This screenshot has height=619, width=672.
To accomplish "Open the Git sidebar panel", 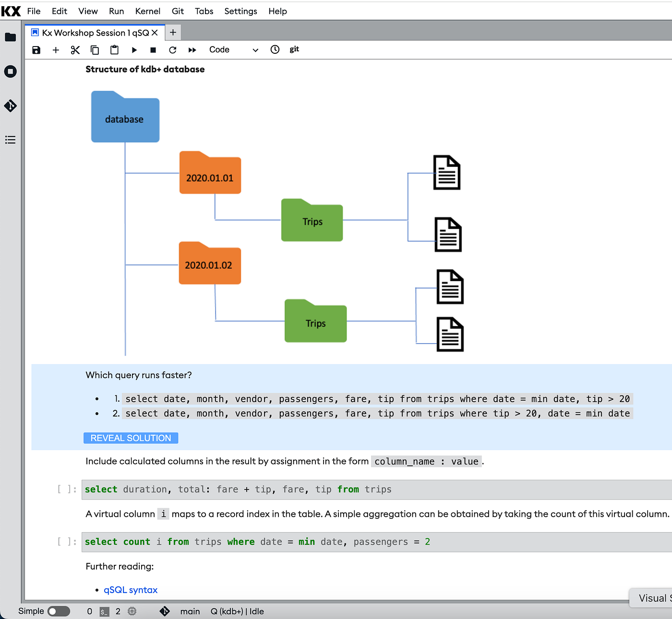I will [x=11, y=106].
